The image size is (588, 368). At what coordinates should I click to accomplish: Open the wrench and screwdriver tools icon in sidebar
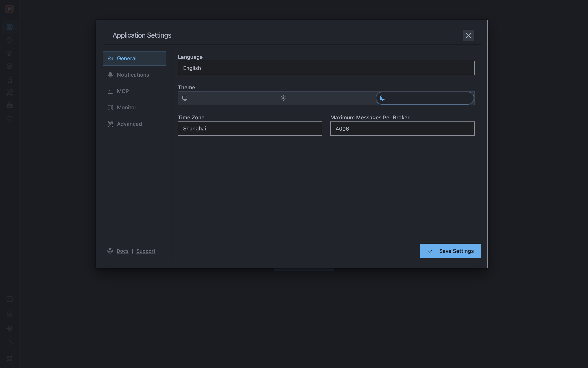pos(9,92)
